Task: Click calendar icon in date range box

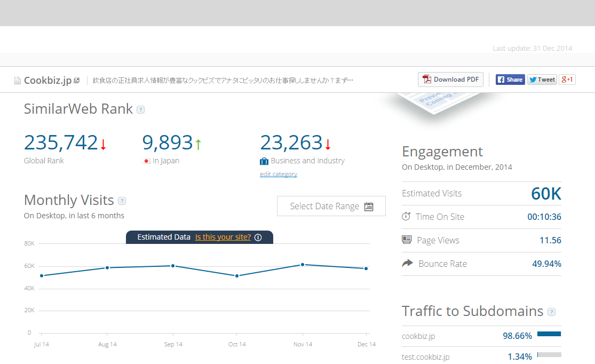Action: point(369,207)
